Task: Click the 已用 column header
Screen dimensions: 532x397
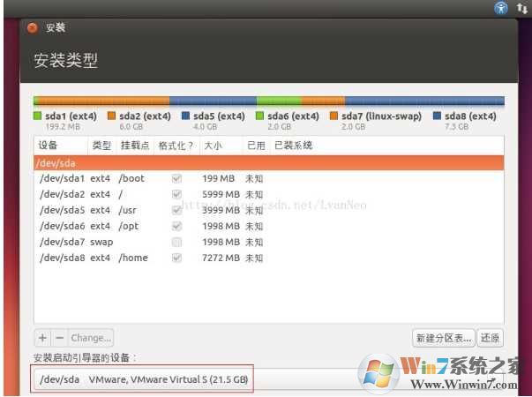Action: 256,146
